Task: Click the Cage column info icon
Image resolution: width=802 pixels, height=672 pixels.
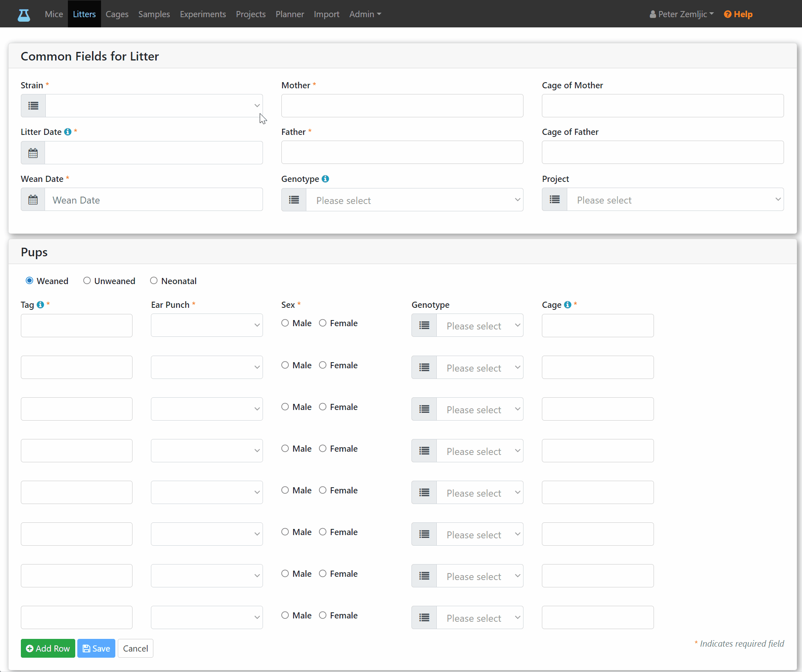Action: coord(568,305)
